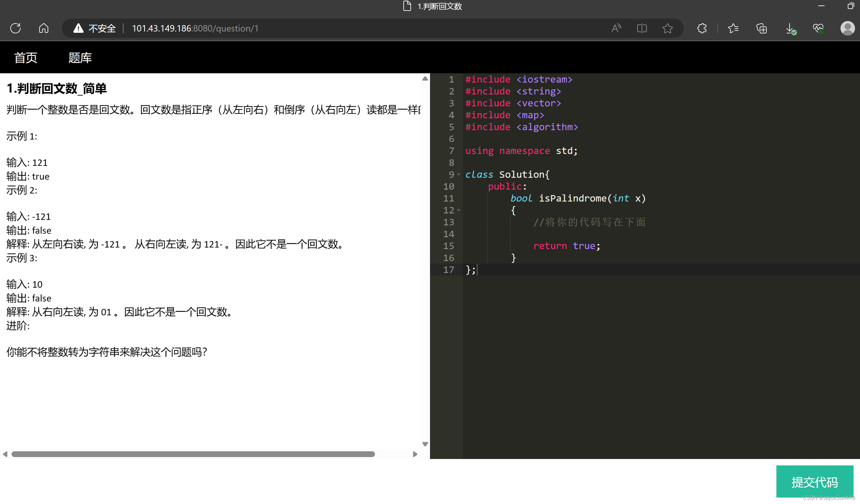
Task: Click the text 输出: true
Action: coord(28,176)
